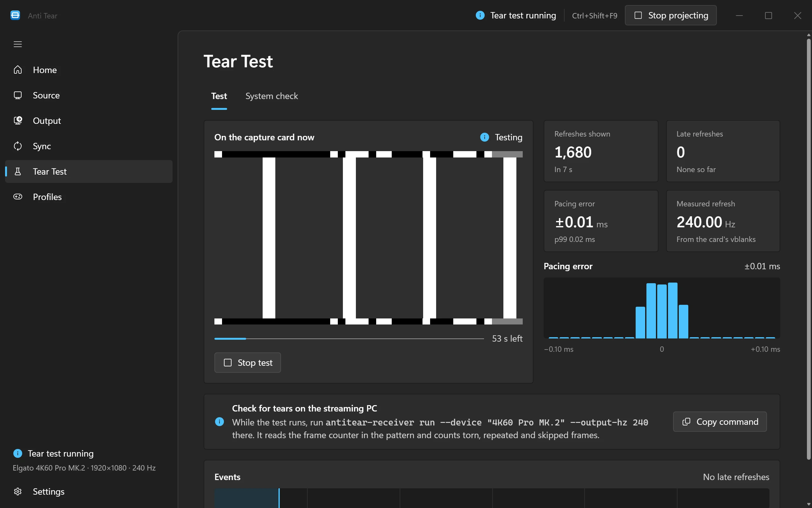Click the antitear-receiver run command text
Viewport: 812px width, 508px height.
click(487, 422)
